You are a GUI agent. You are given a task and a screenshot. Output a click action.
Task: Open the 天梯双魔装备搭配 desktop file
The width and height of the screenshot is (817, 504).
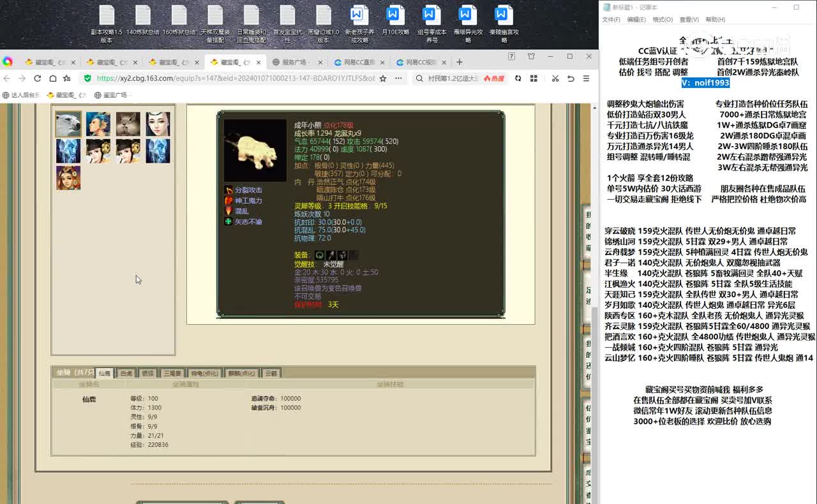tap(215, 24)
